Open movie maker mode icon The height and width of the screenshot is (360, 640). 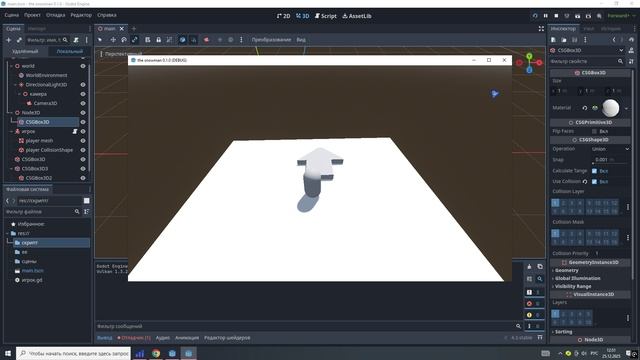point(599,16)
